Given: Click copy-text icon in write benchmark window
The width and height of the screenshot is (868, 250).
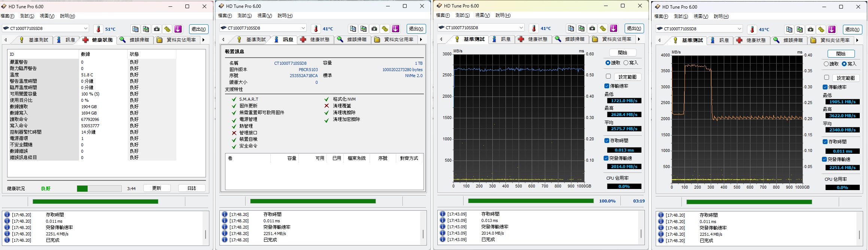Looking at the screenshot, I should 789,30.
